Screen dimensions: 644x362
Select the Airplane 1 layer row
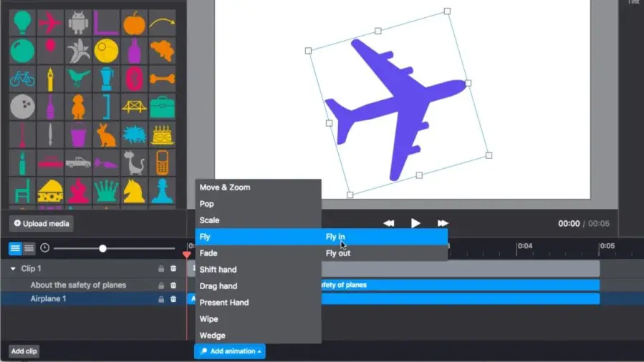(94, 299)
